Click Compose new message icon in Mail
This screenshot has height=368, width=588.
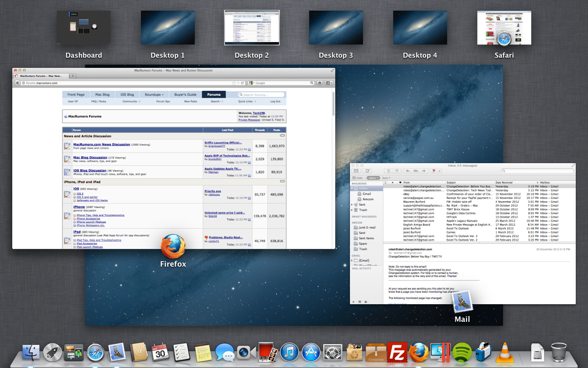pyautogui.click(x=367, y=171)
